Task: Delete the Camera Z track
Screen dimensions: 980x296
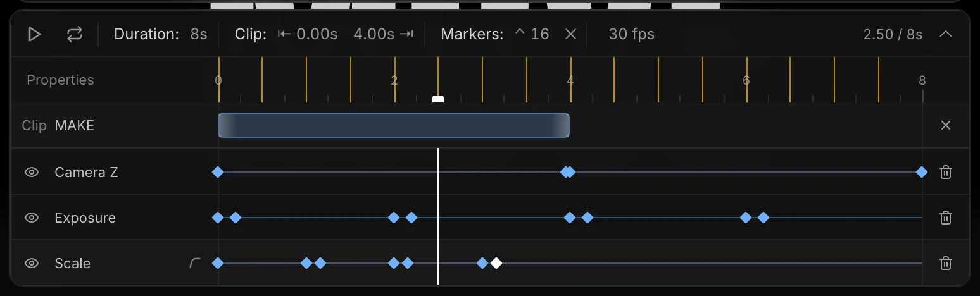Action: point(946,172)
